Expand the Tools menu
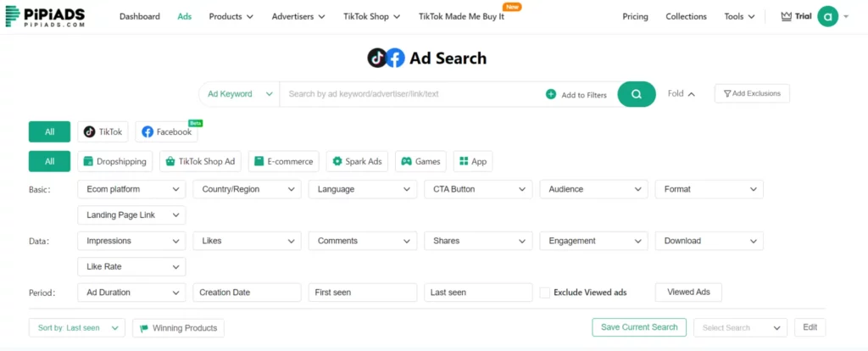This screenshot has height=351, width=868. coord(739,17)
